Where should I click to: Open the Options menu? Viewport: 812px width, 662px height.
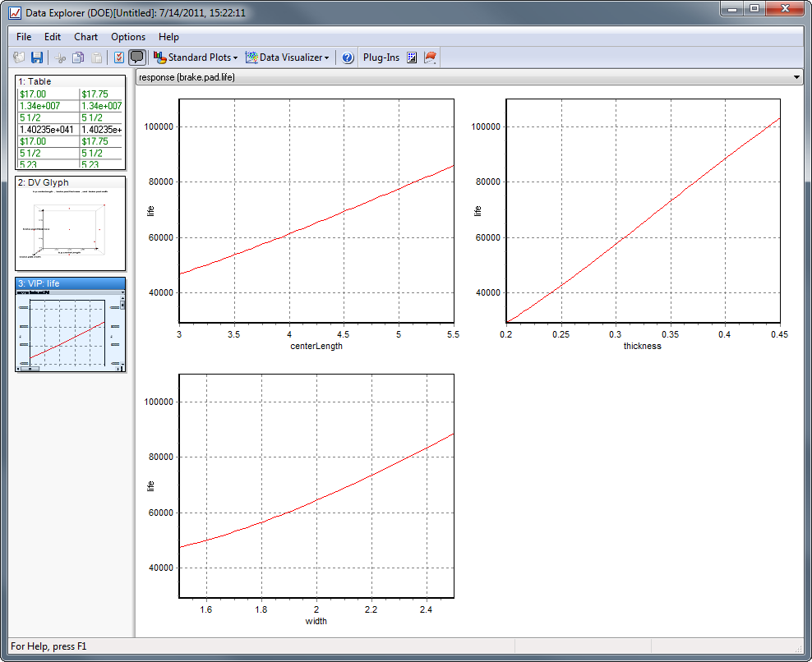(x=128, y=37)
